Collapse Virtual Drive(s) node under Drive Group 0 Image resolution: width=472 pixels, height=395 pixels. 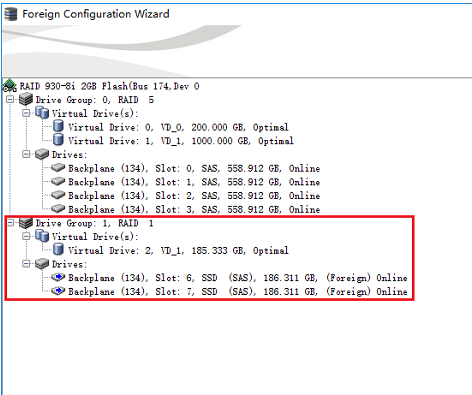point(26,113)
